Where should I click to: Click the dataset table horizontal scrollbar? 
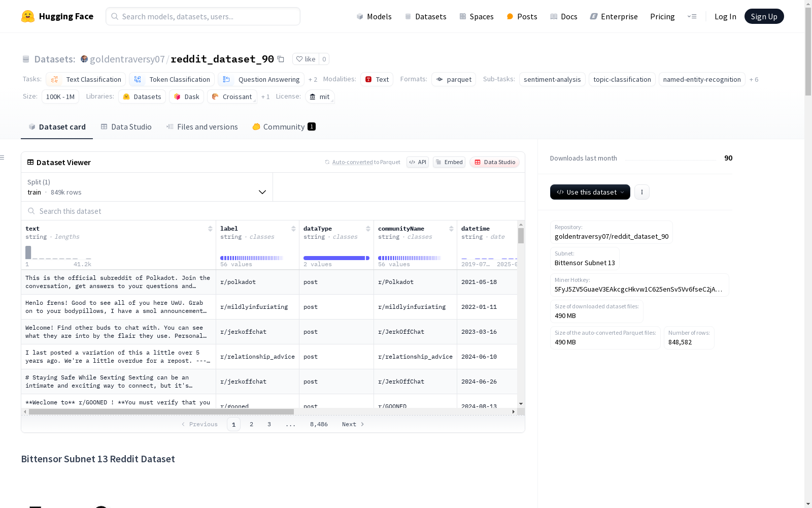[x=161, y=411]
